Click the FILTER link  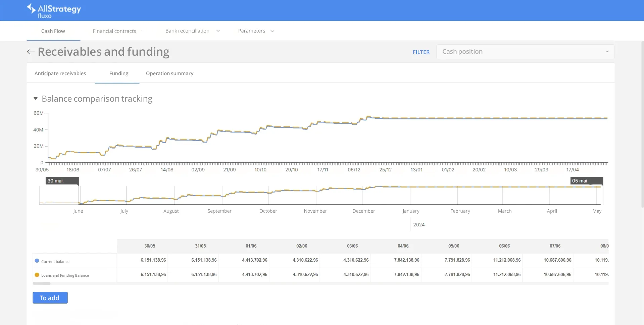421,52
